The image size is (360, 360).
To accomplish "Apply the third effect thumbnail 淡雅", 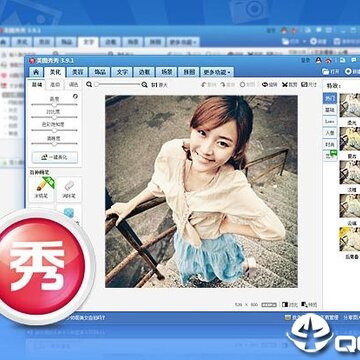I will click(x=350, y=172).
